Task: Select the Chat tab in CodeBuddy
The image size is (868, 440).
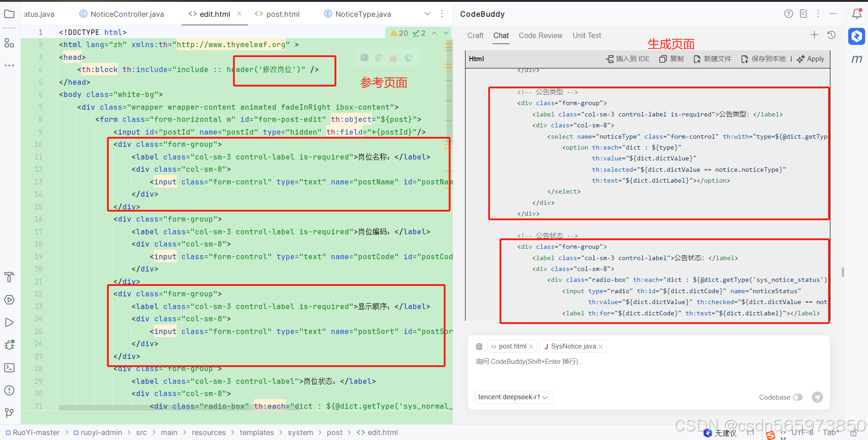Action: (501, 35)
